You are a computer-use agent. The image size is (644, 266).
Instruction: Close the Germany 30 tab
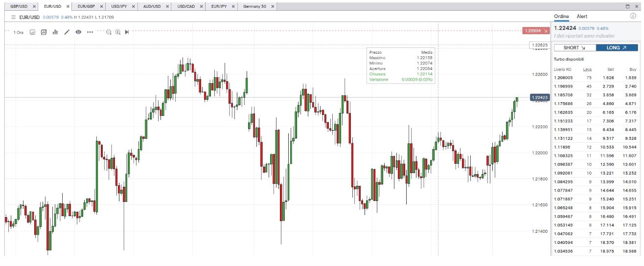point(272,6)
